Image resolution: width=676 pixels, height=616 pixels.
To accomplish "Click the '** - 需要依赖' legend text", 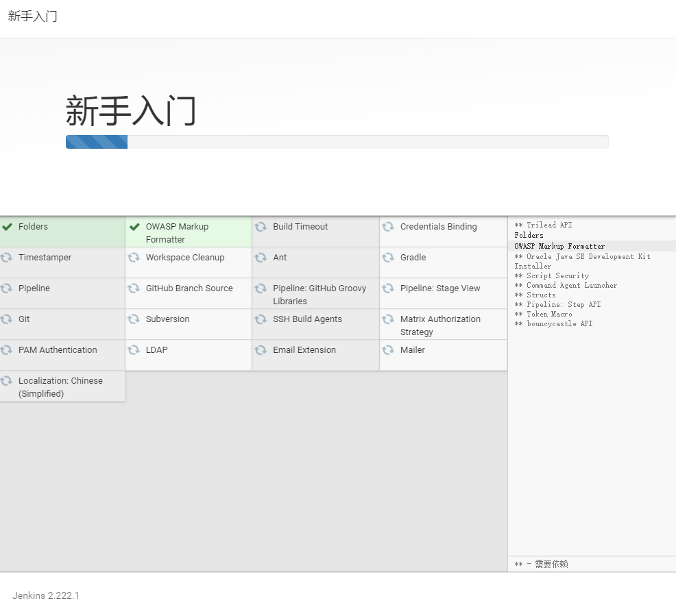I will click(541, 564).
